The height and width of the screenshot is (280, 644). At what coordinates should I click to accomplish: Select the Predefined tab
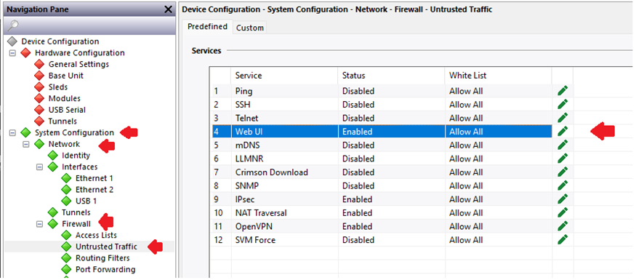tap(207, 27)
